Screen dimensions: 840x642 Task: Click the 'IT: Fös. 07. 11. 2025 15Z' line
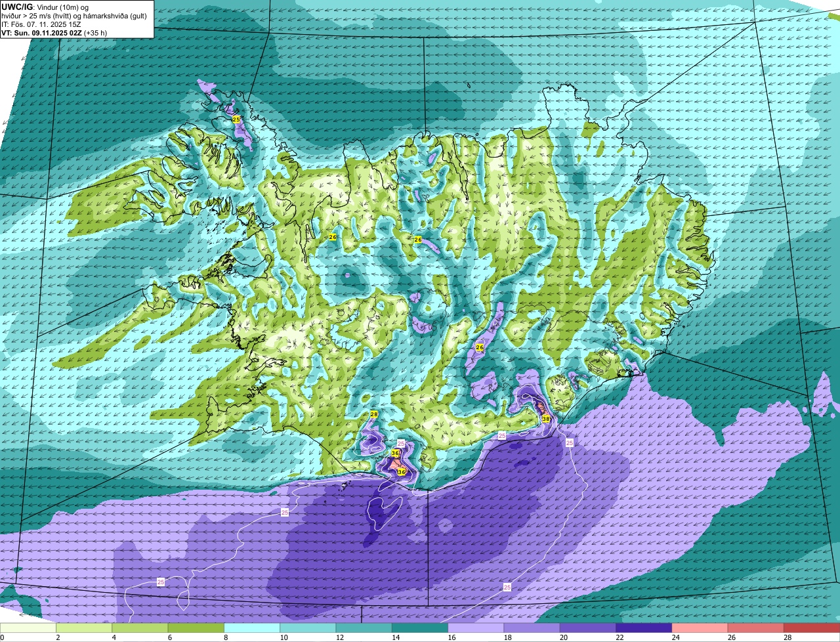coord(41,24)
